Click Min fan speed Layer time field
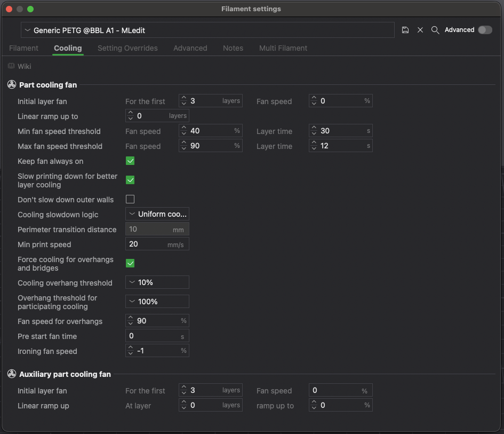Viewport: 504px width, 434px height. tap(341, 131)
